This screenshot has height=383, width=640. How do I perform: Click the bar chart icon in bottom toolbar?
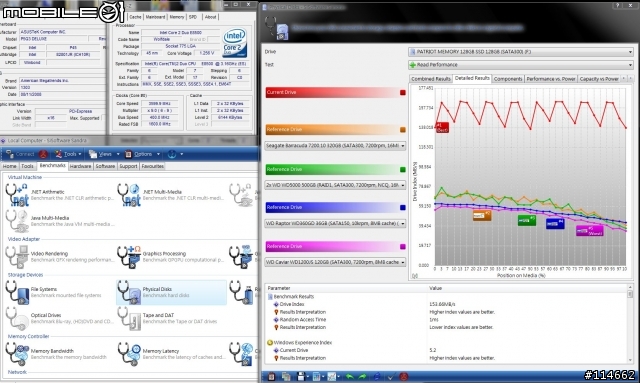click(316, 376)
